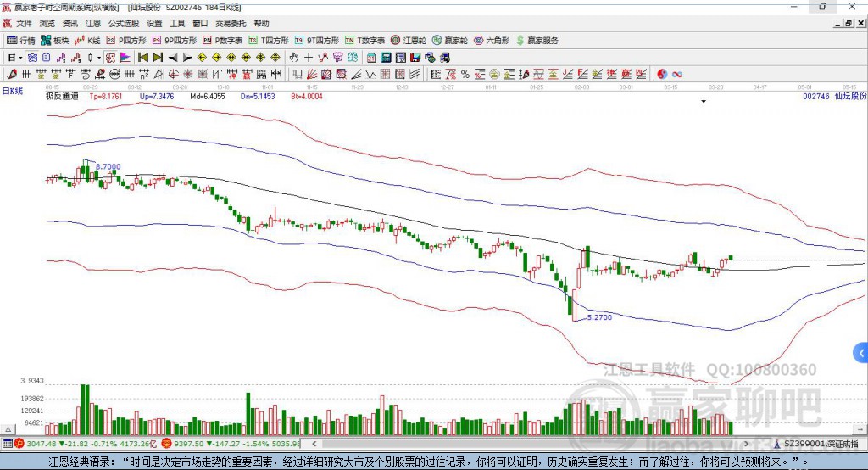This screenshot has height=470, width=868.
Task: Open the 工具 menu
Action: point(177,23)
